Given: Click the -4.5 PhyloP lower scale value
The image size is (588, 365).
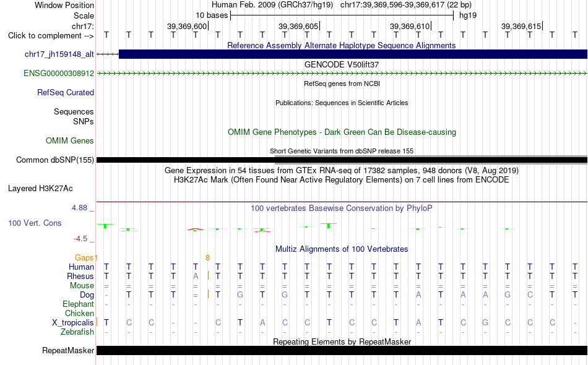Looking at the screenshot, I should (80, 239).
